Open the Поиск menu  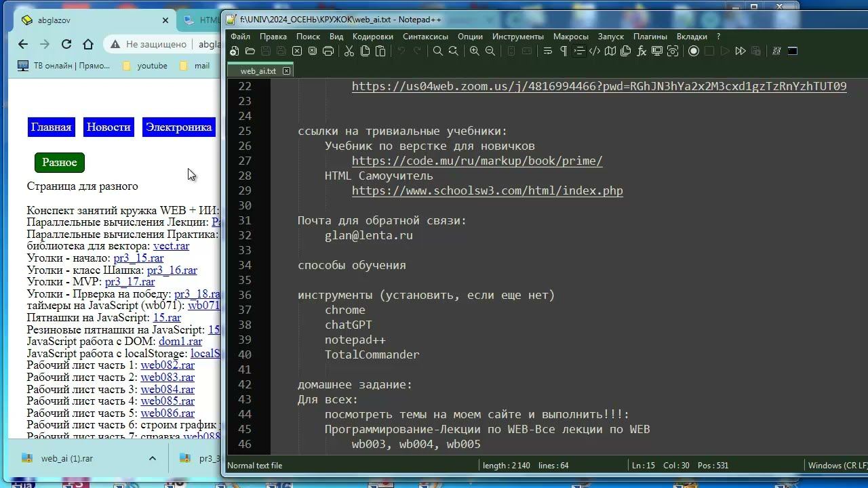click(x=308, y=37)
